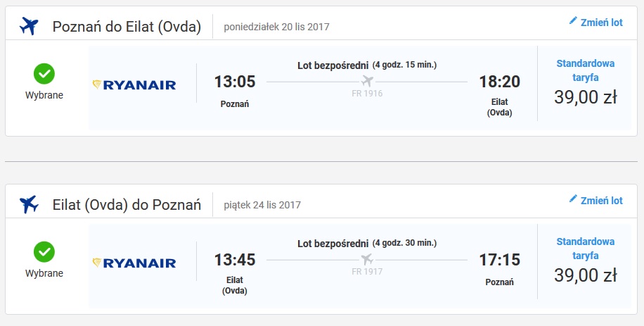Click the 39,00 zł price of return flight
Image resolution: width=644 pixels, height=326 pixels.
tap(585, 275)
